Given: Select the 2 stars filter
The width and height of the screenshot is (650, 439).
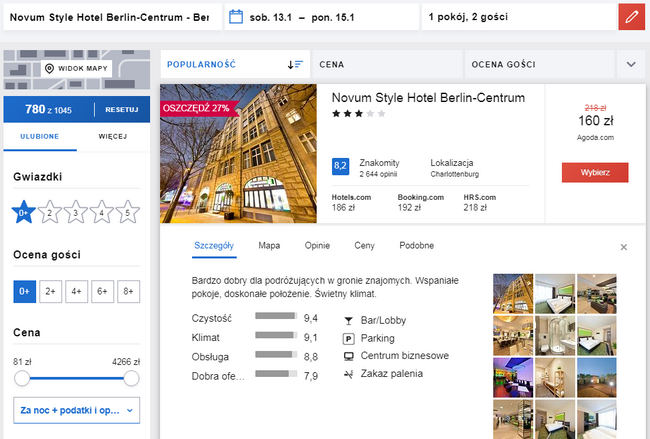Looking at the screenshot, I should 50,212.
